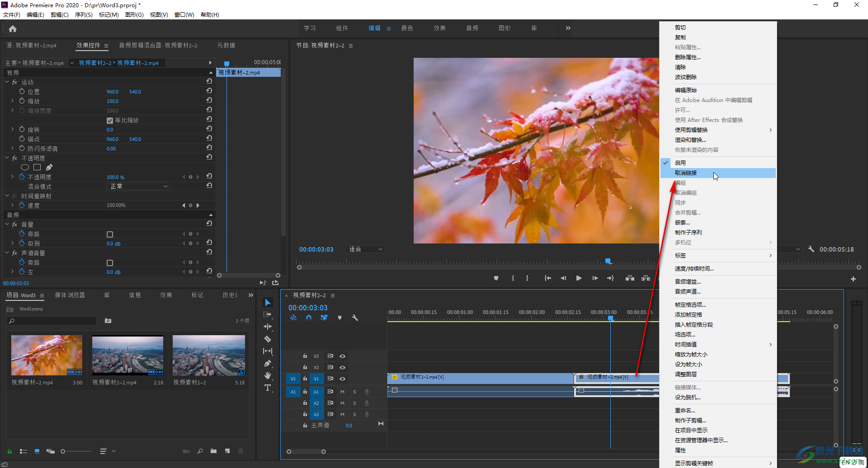868x468 pixels.
Task: Choose Unlink in the context menu
Action: (x=718, y=173)
